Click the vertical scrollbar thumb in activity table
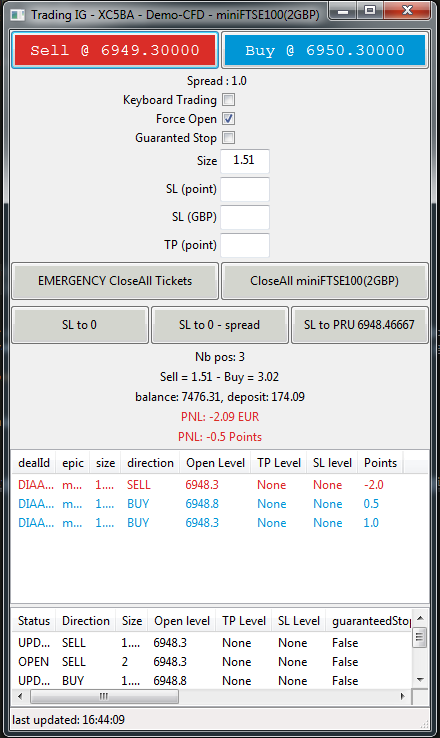 pyautogui.click(x=420, y=638)
